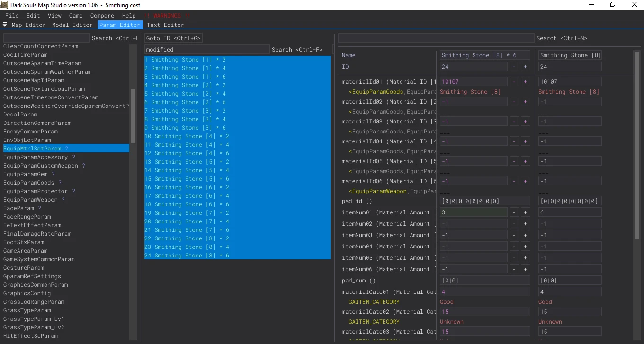Select row '1 Smithing Stone [1] * 2'
Screen dimensions: 644x344
pyautogui.click(x=237, y=60)
